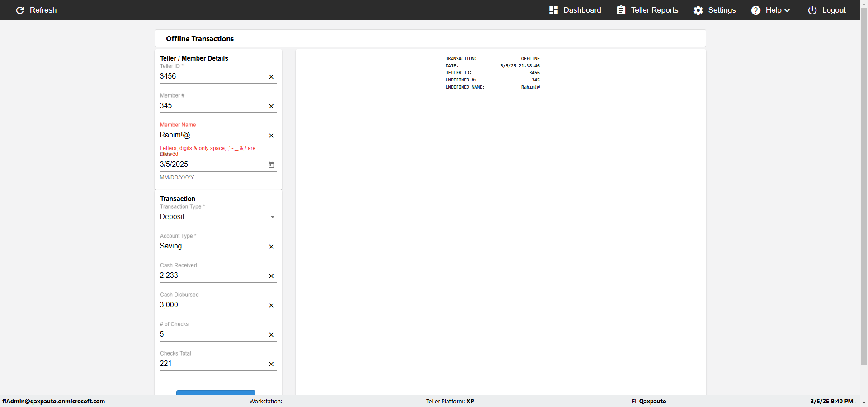Click the fiAdmin email in status bar
Image resolution: width=868 pixels, height=407 pixels.
pos(54,402)
